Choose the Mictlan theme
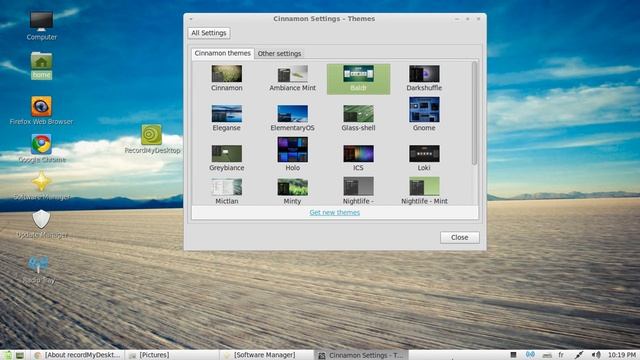640x360 pixels. [x=227, y=191]
